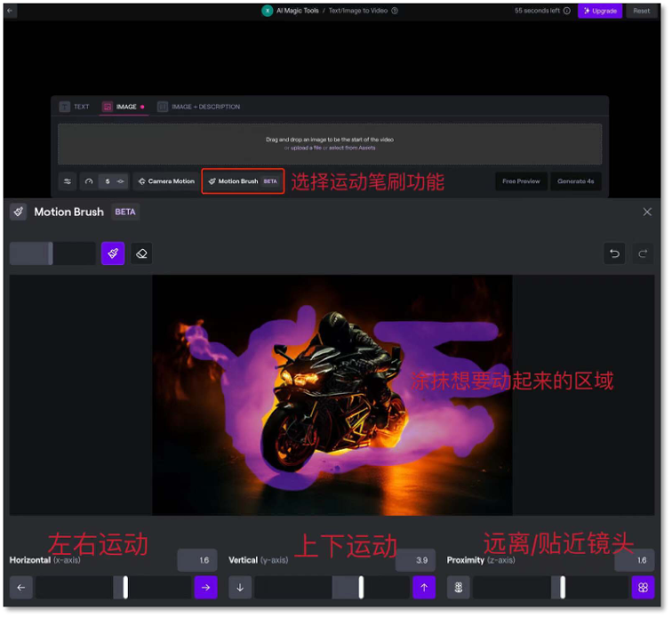The image size is (672, 618).
Task: Switch to the IMAGE tab
Action: [124, 107]
